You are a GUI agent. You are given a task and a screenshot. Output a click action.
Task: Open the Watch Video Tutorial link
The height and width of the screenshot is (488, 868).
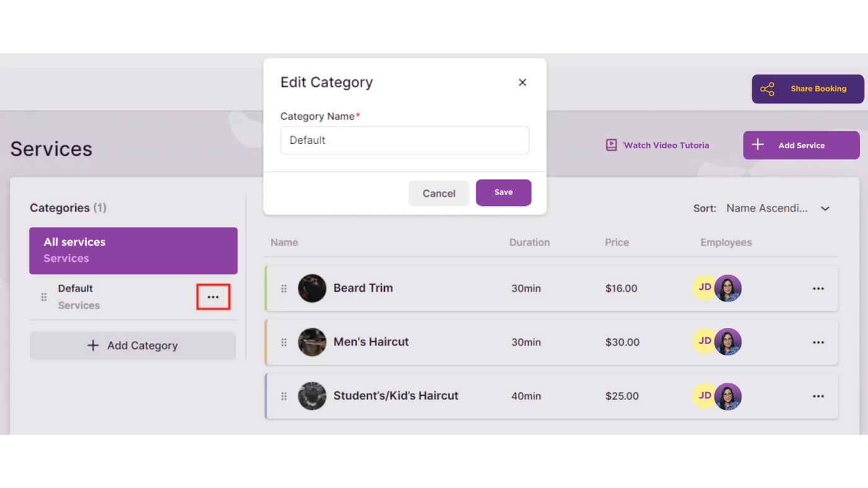pyautogui.click(x=658, y=145)
